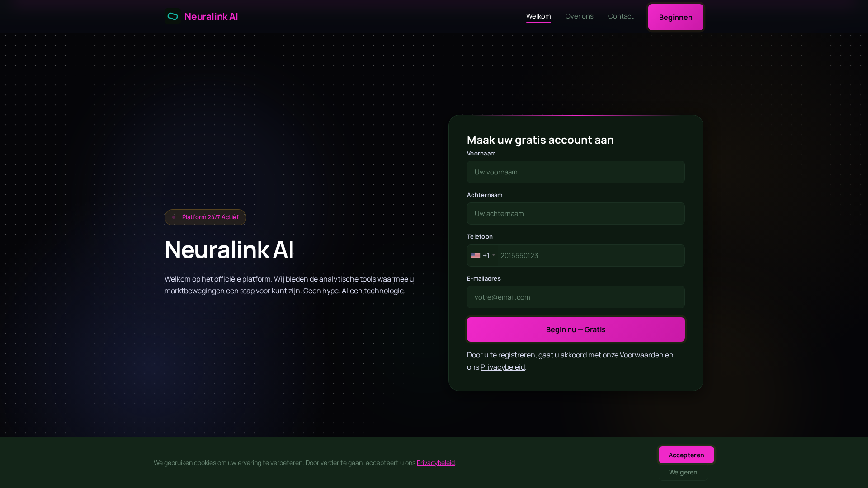
Task: Focus the Achternaam input field
Action: tap(576, 214)
